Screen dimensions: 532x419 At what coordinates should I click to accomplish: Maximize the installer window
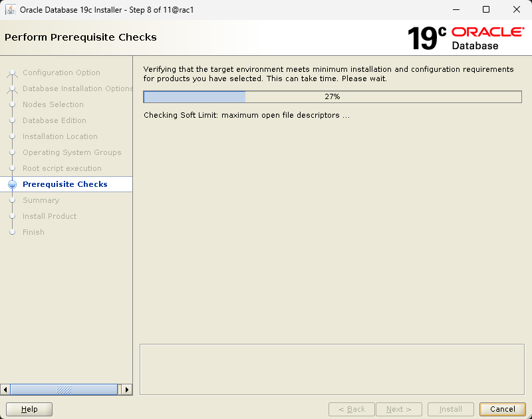486,9
